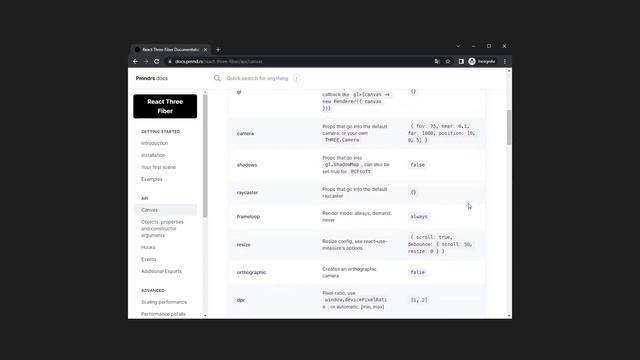Open Additional Exports page
The image size is (640, 360).
[x=161, y=271]
